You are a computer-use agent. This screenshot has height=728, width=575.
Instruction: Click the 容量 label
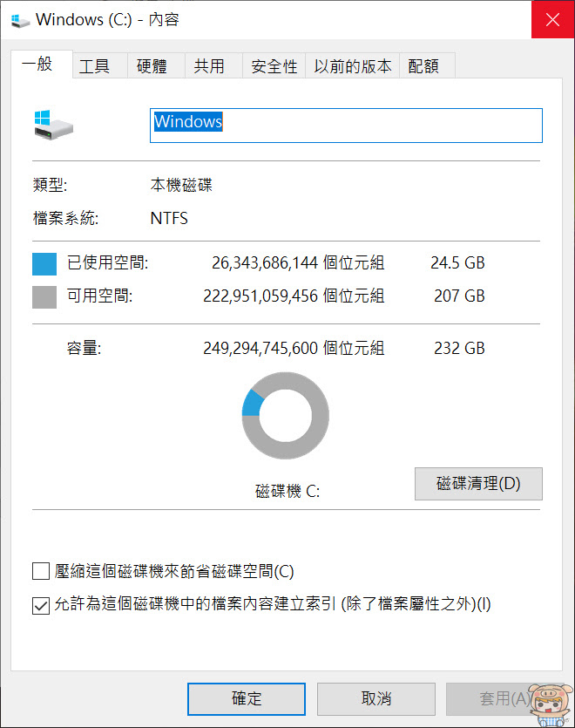[x=84, y=348]
